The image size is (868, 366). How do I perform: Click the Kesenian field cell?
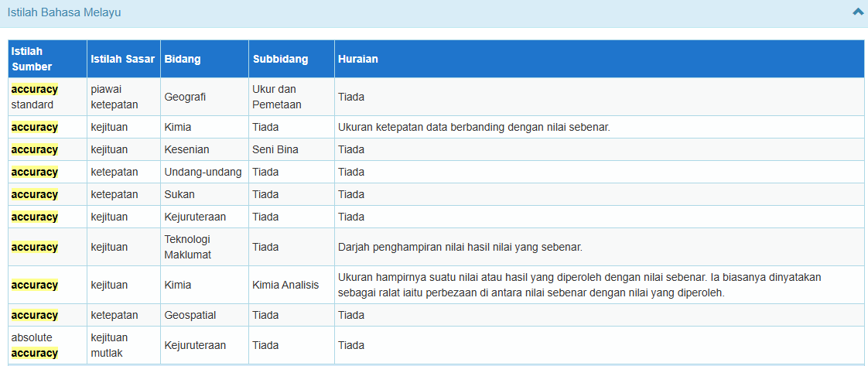204,149
